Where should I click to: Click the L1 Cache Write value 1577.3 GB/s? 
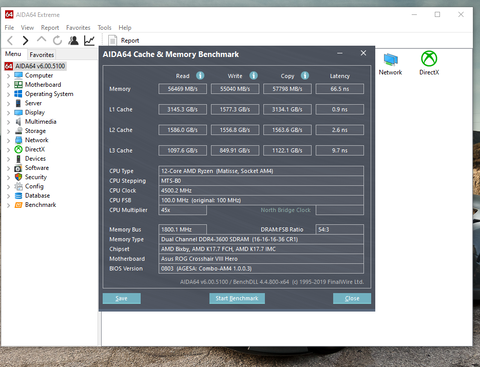pos(235,109)
